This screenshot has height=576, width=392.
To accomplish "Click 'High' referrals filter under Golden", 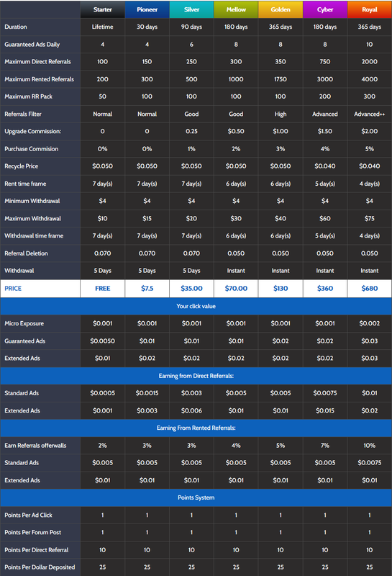I will click(281, 114).
